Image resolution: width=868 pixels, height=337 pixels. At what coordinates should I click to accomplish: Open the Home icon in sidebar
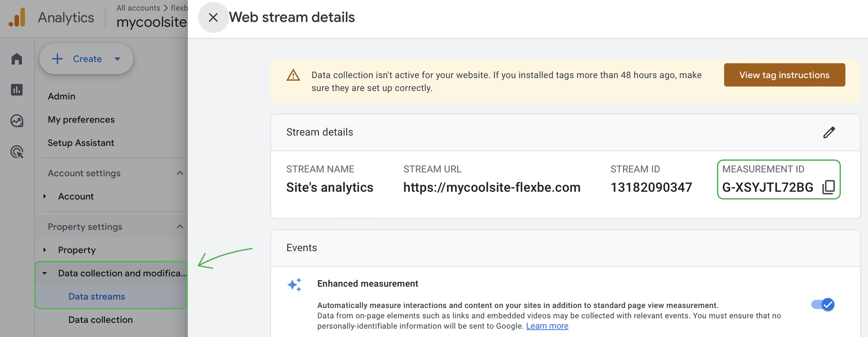17,59
